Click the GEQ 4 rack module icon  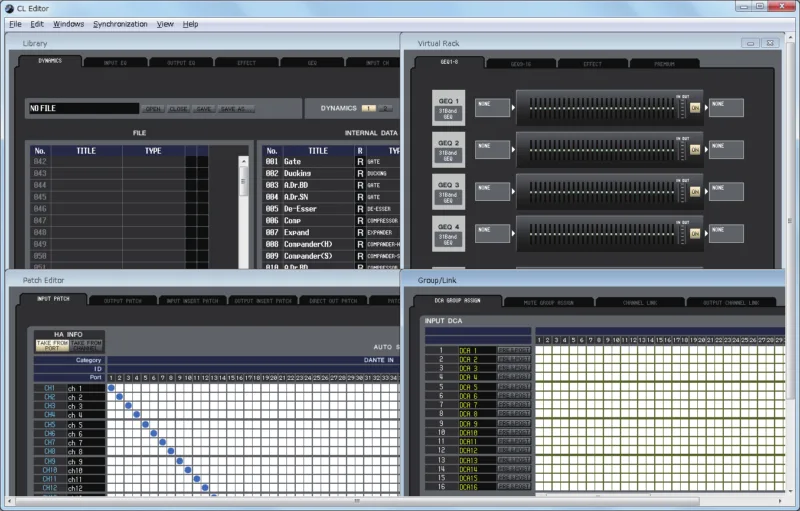[x=448, y=234]
